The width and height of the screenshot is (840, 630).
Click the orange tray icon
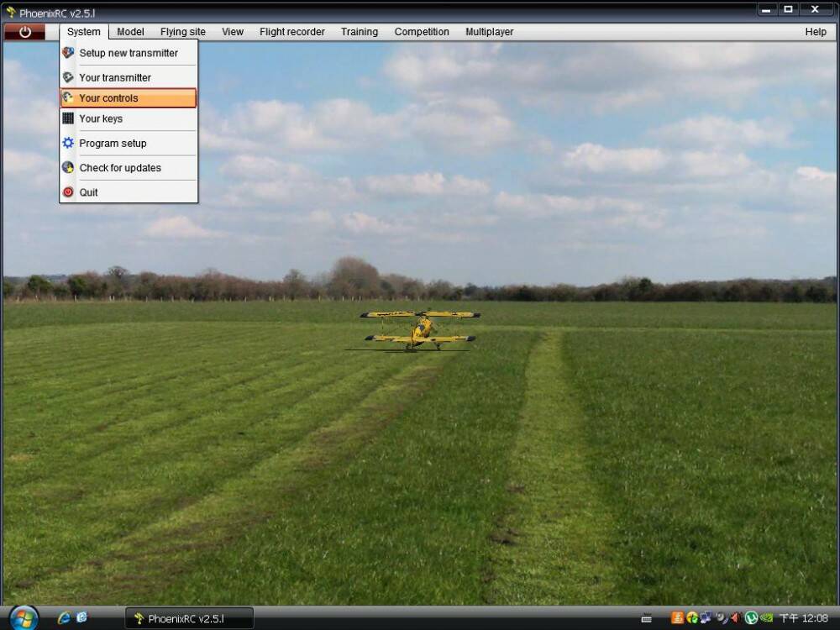678,617
